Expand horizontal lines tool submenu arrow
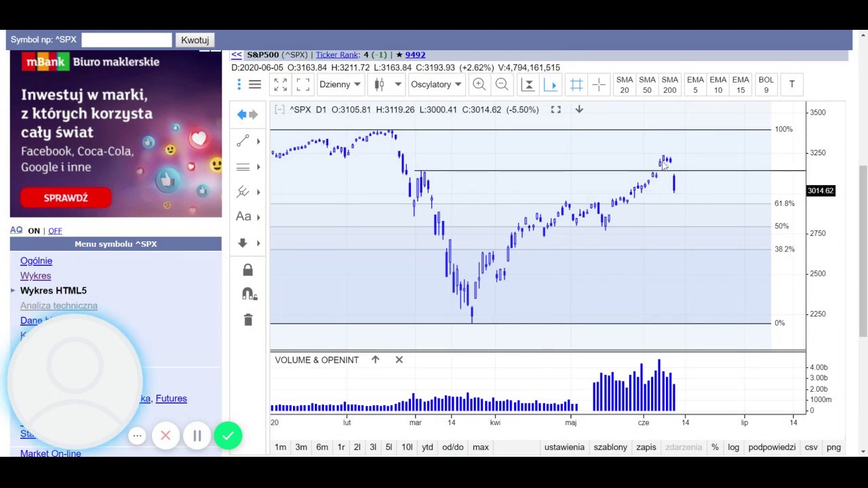 [258, 167]
